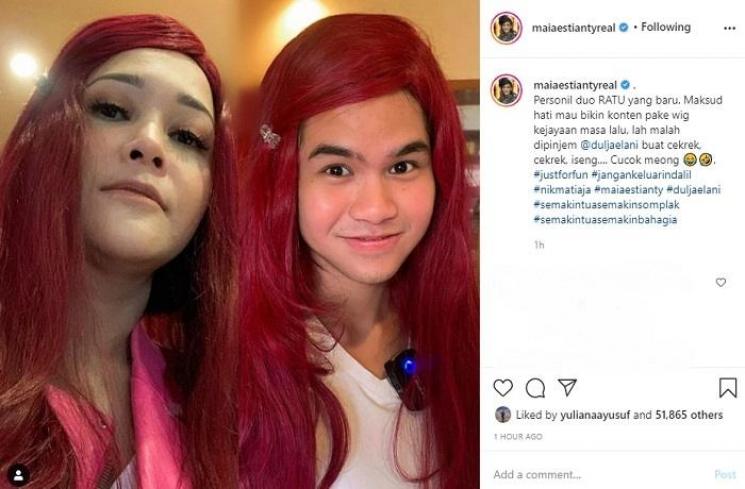
Task: Open the small avatar next to Liked by
Action: [503, 415]
